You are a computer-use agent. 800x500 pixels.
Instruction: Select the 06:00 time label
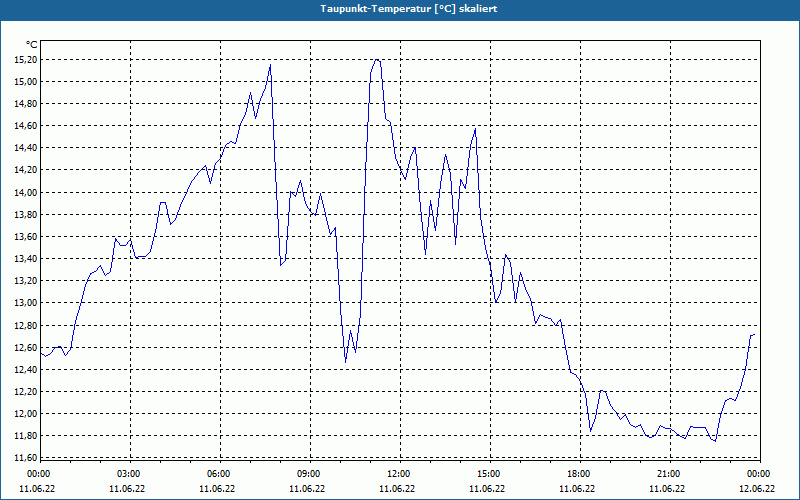[219, 474]
